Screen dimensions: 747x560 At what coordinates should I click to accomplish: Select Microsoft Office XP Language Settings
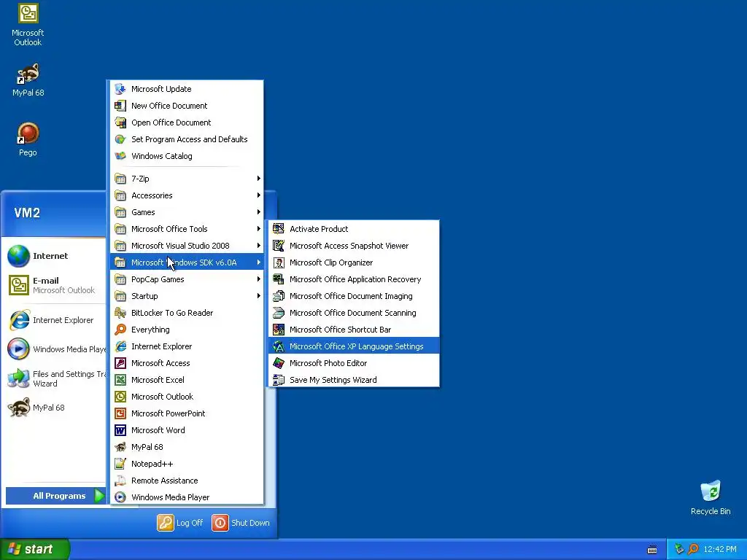point(354,346)
